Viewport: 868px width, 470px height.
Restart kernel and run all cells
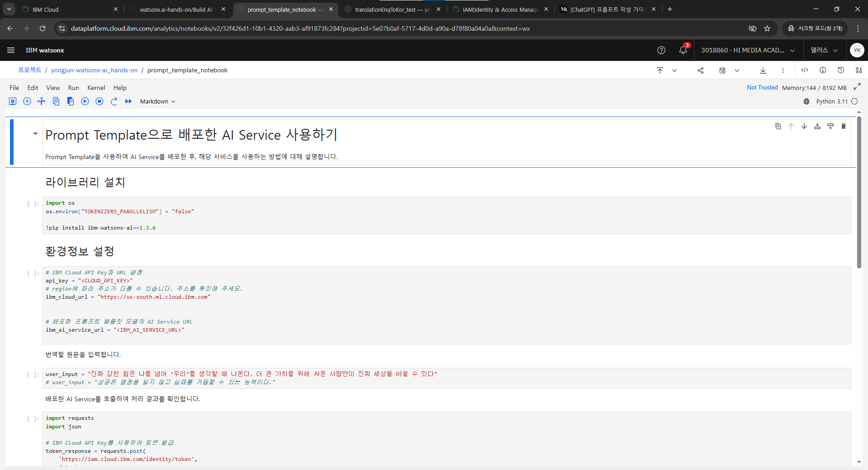point(128,101)
